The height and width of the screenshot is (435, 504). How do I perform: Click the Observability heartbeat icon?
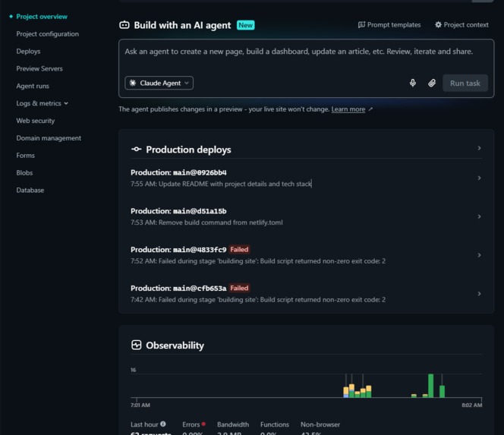point(137,345)
